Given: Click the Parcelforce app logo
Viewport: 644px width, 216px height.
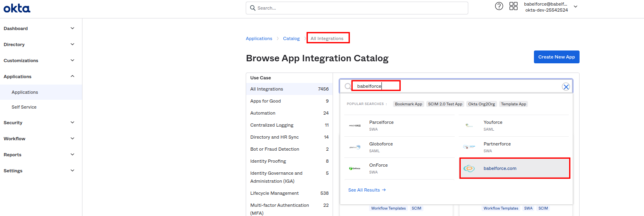Looking at the screenshot, I should coord(355,125).
